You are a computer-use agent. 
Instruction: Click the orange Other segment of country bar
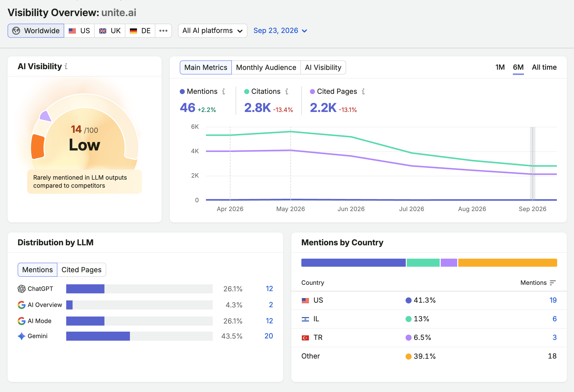pos(508,263)
